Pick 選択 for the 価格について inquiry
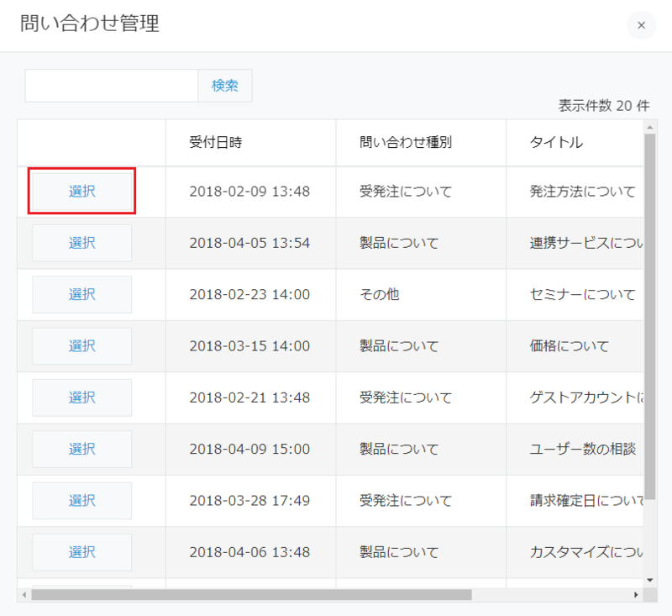672x616 pixels. (82, 345)
